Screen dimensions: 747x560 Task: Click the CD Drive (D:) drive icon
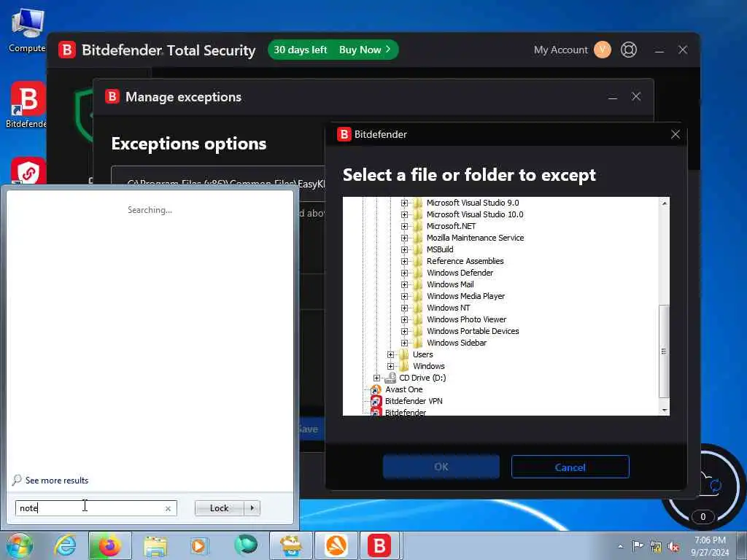click(x=390, y=378)
